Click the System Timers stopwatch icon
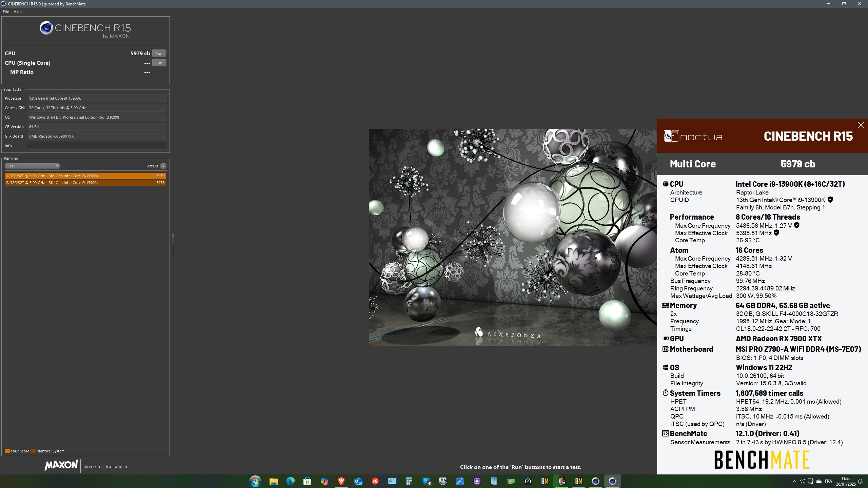The image size is (868, 488). pyautogui.click(x=666, y=393)
